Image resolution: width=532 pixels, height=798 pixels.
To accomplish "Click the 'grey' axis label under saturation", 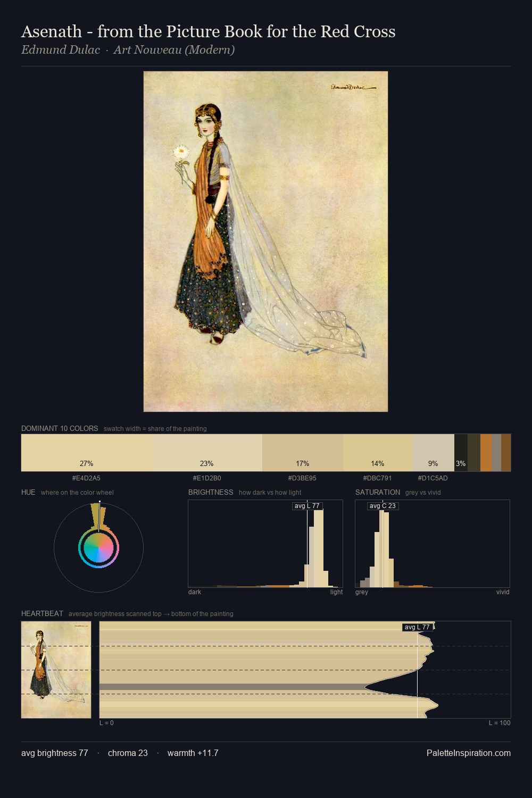I will click(x=362, y=592).
